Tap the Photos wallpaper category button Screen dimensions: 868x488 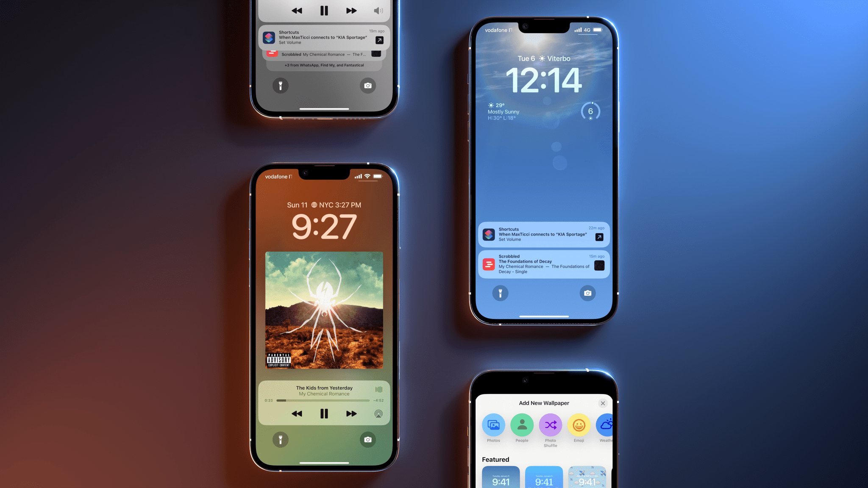[494, 424]
